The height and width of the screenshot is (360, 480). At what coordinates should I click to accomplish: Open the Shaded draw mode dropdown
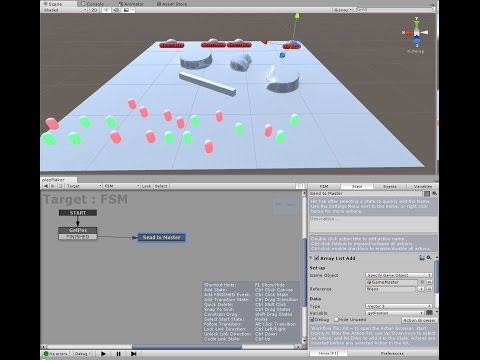[65, 10]
